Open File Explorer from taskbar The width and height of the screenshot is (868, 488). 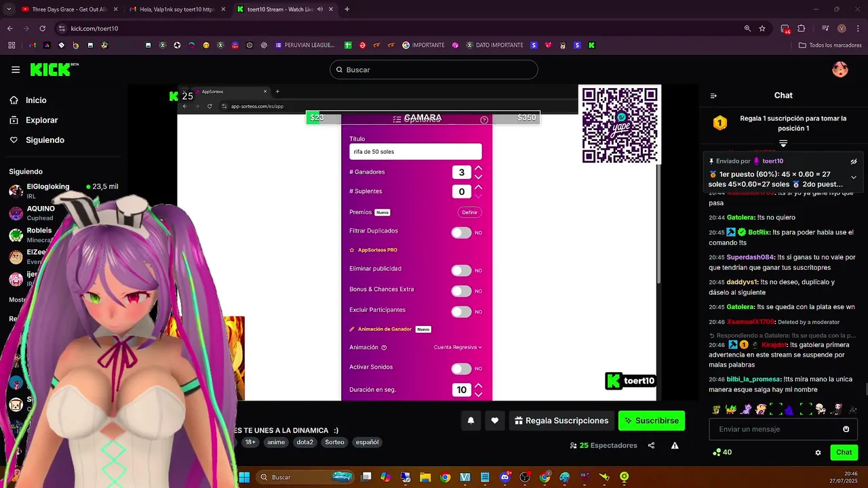pos(425,477)
